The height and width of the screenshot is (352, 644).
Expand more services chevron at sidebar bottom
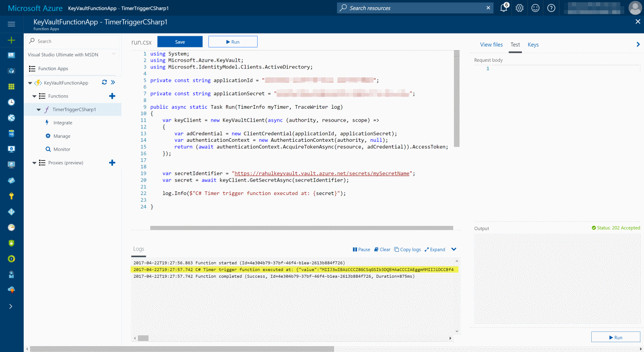point(11,306)
